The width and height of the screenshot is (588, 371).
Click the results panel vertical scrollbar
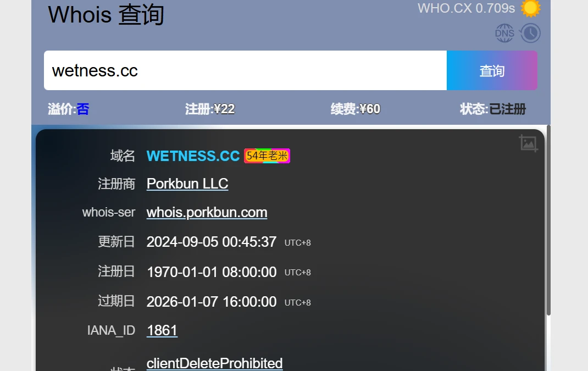click(x=548, y=220)
